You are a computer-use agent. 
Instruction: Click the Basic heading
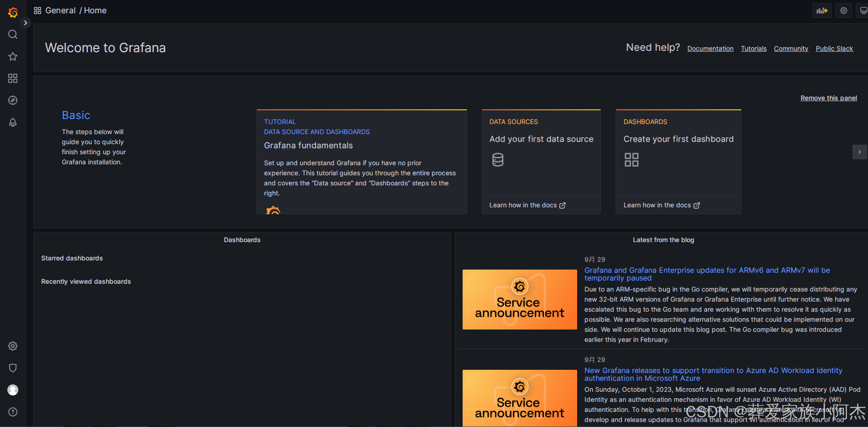point(76,115)
